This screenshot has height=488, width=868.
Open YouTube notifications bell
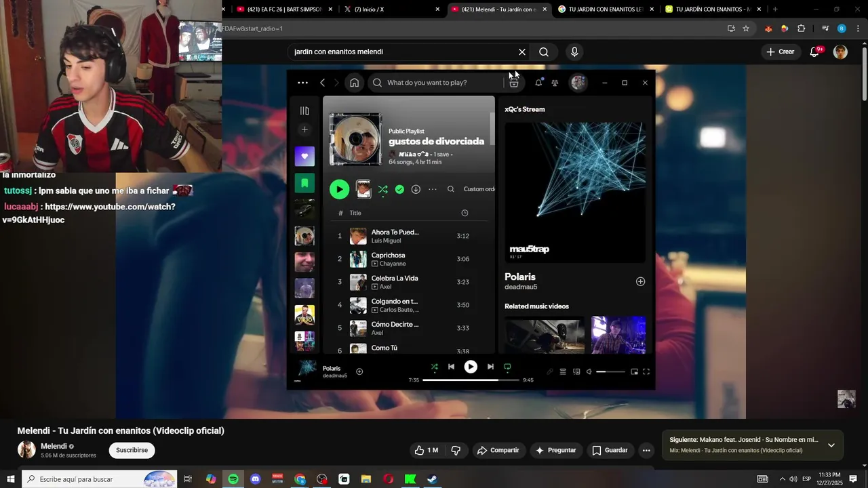[815, 52]
